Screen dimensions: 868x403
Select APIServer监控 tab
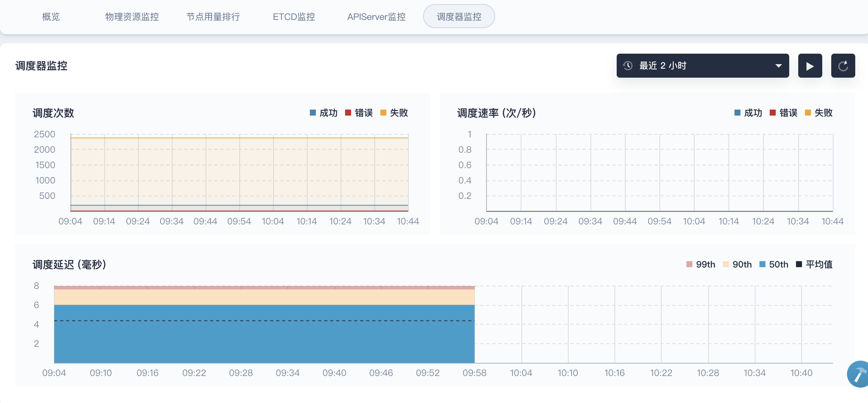(x=376, y=17)
